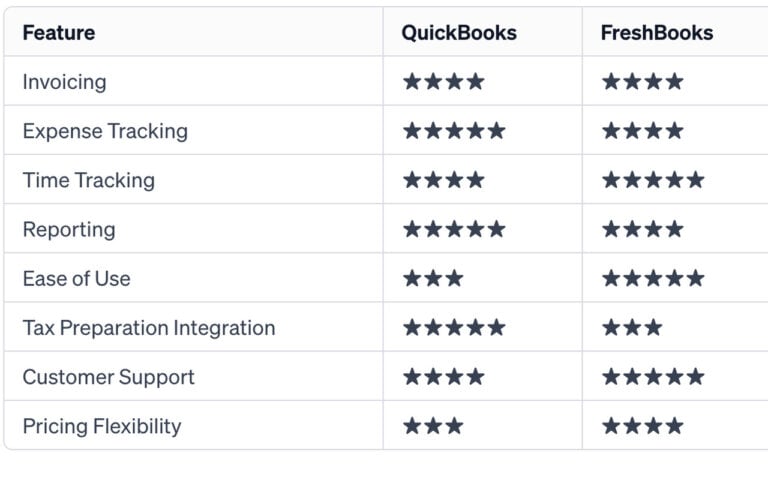Click QuickBooks stars for Expense Tracking
The image size is (768, 480).
coord(454,131)
